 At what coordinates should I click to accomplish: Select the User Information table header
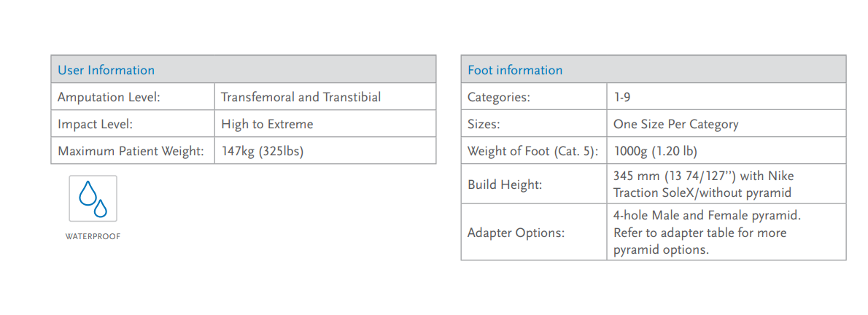[x=244, y=69]
